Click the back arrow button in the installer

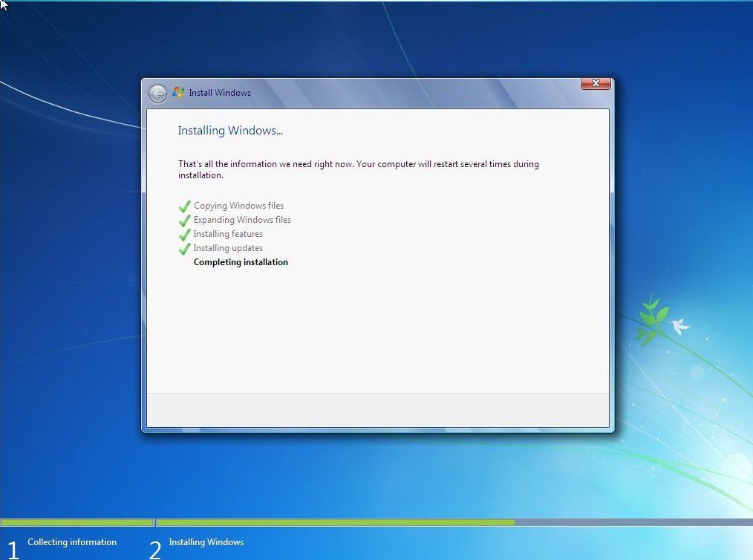tap(157, 94)
